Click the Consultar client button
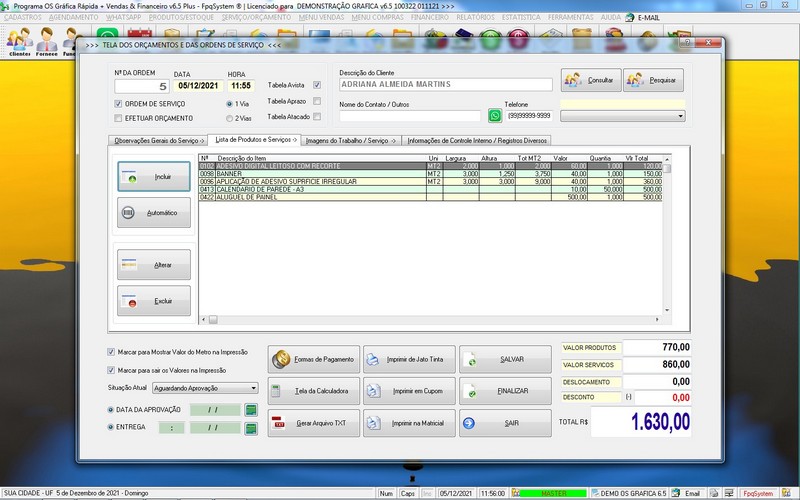This screenshot has height=500, width=800. pos(591,80)
